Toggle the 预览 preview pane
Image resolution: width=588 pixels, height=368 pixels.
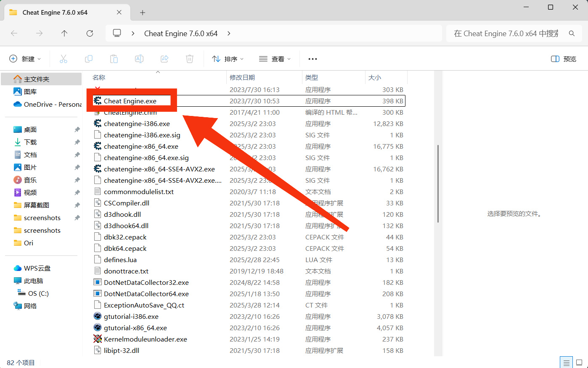click(x=564, y=59)
